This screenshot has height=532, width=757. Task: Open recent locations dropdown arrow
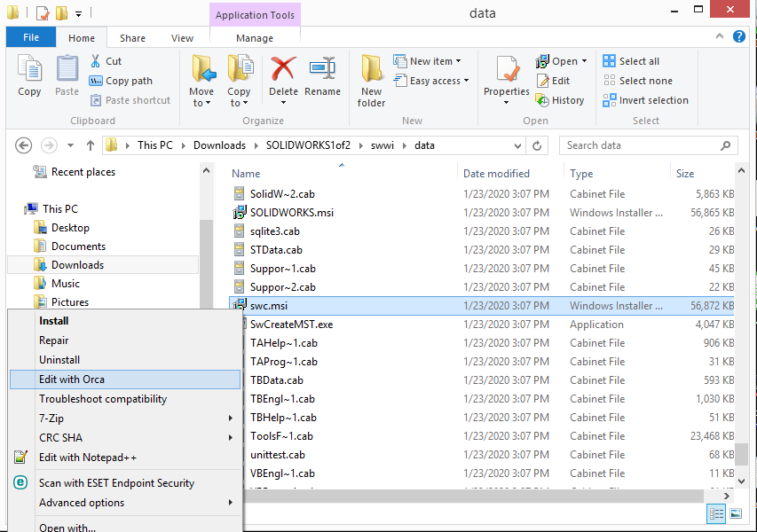(x=70, y=145)
